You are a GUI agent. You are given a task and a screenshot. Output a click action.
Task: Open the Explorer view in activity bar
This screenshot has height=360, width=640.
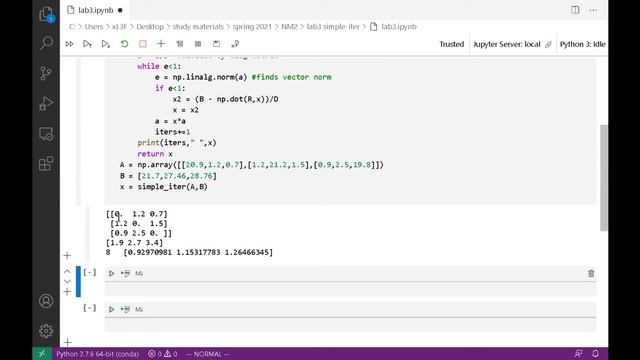46,14
